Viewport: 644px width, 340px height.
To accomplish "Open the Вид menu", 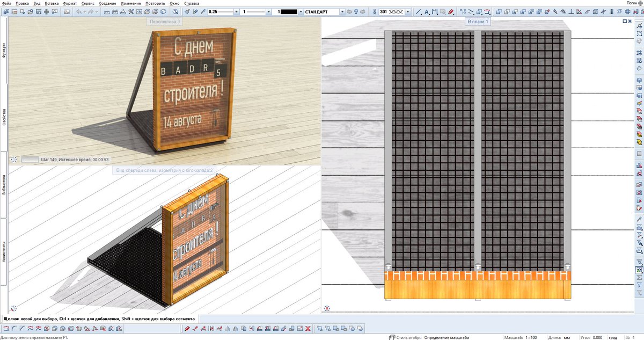I will click(x=37, y=3).
